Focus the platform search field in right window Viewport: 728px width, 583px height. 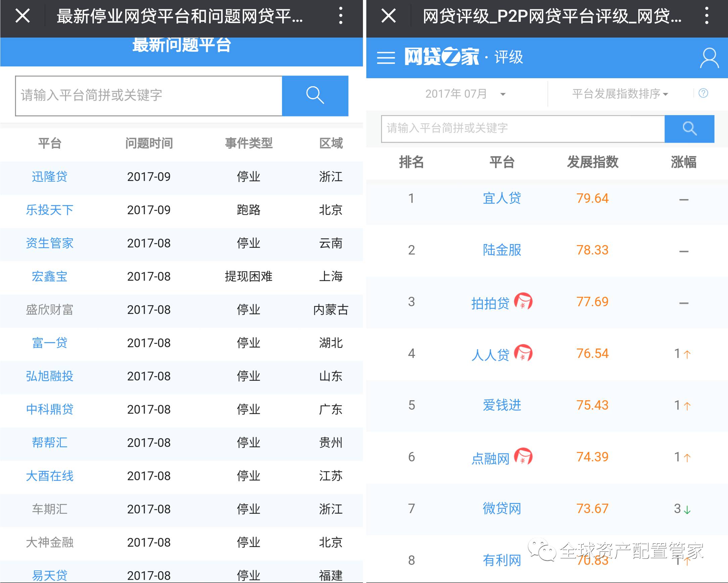(x=523, y=129)
